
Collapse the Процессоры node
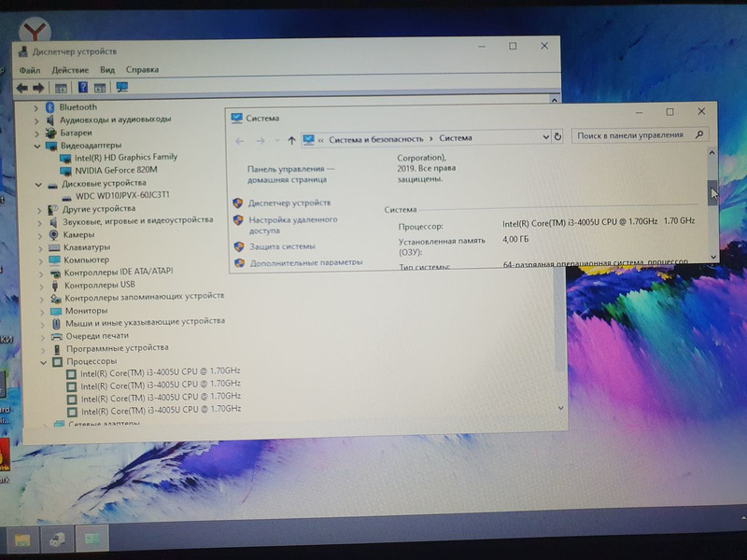43,362
